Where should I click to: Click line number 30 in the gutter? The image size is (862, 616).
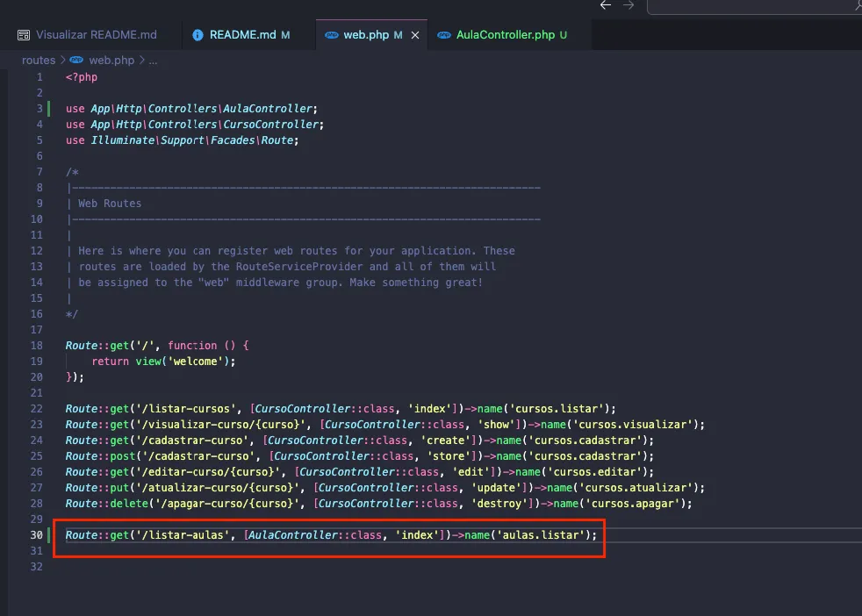[36, 535]
